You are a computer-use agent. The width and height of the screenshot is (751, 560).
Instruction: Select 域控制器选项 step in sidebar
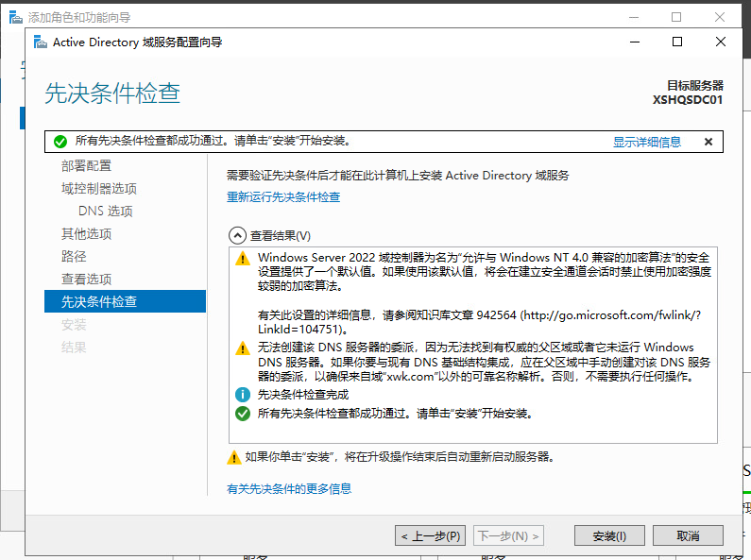(99, 188)
